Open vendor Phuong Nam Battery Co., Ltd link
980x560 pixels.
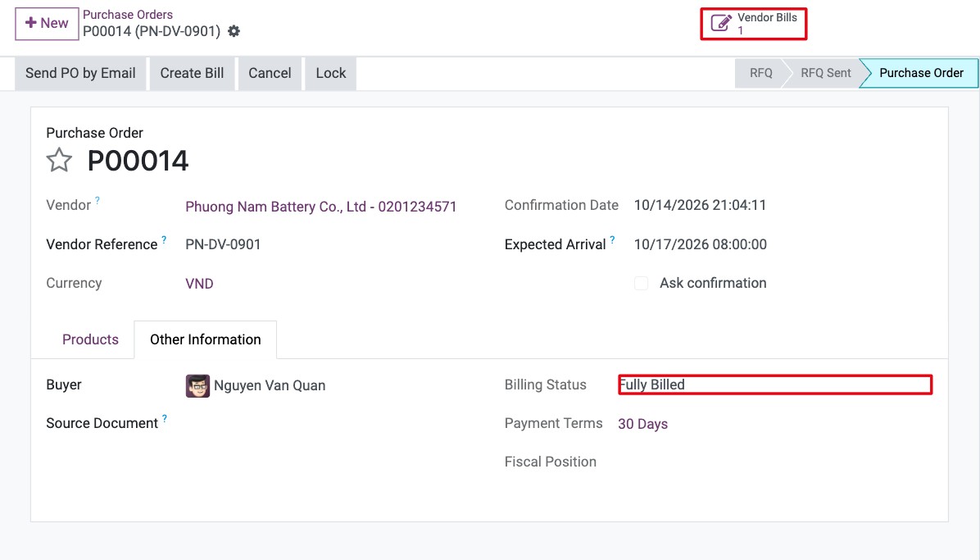[x=320, y=207]
